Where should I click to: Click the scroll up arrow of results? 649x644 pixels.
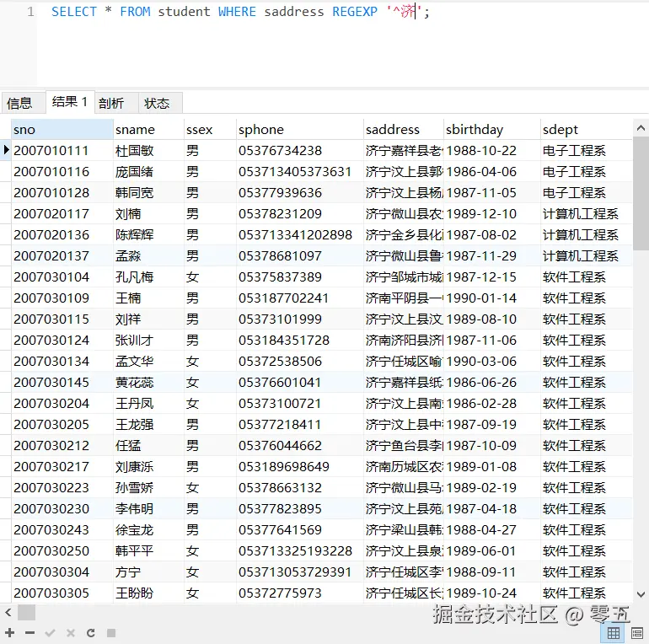tap(641, 128)
